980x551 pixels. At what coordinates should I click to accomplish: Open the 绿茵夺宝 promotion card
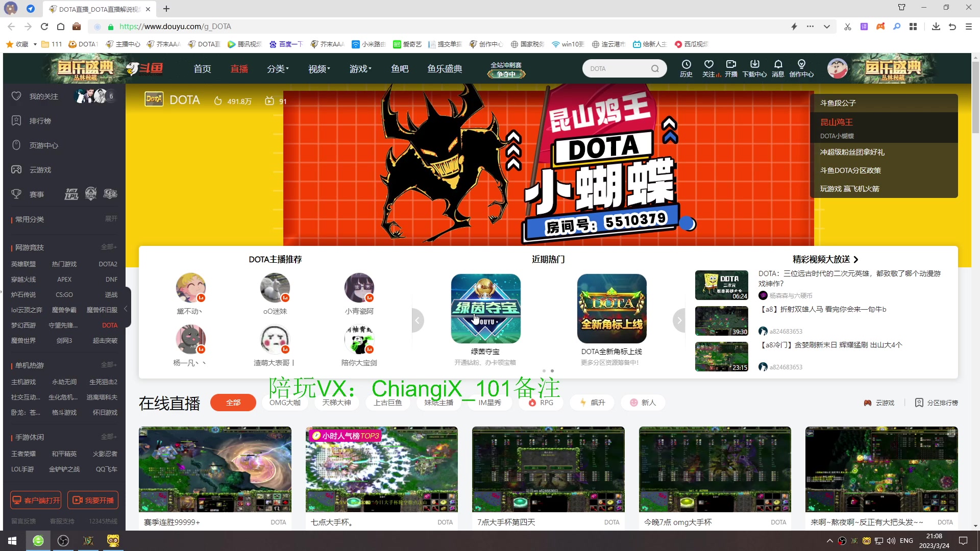click(485, 309)
